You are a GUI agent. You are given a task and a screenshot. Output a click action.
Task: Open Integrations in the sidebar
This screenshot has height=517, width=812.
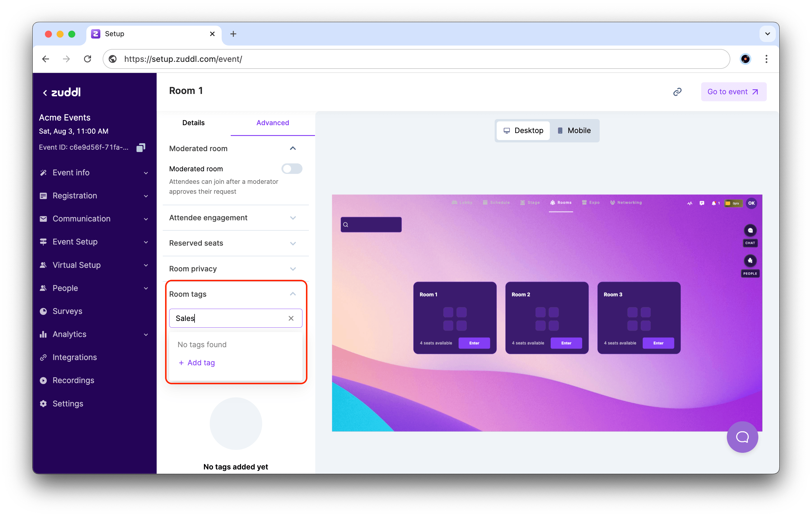(75, 357)
